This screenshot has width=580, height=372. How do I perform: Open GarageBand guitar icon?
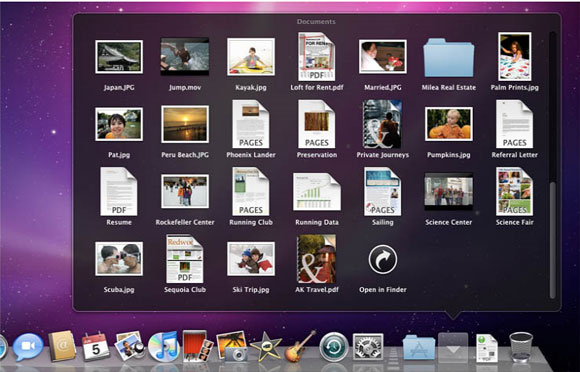pyautogui.click(x=300, y=346)
